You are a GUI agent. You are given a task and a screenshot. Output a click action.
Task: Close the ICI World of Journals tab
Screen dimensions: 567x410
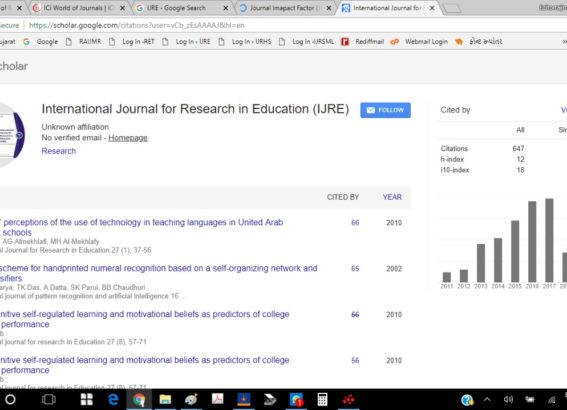point(123,8)
